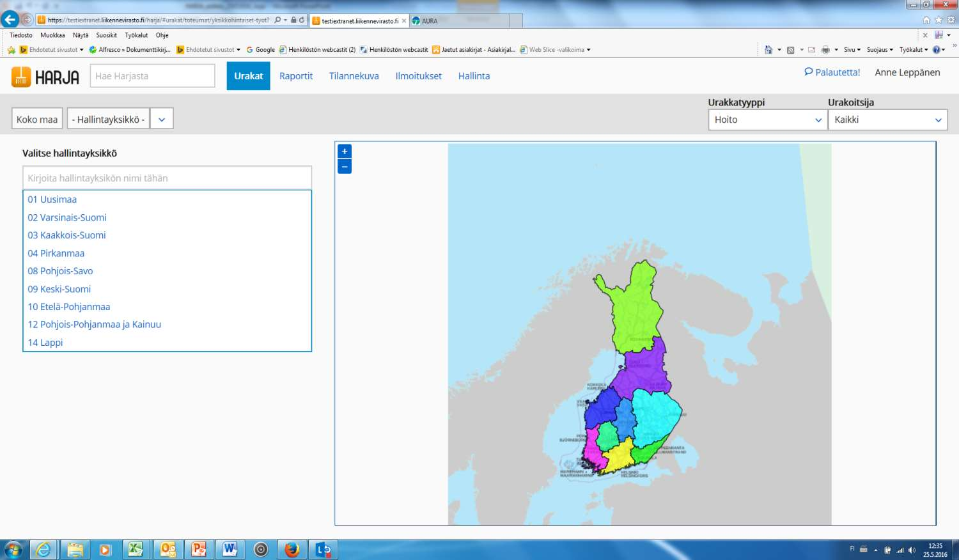This screenshot has width=959, height=560.
Task: Zoom in the map with plus button
Action: pyautogui.click(x=345, y=152)
